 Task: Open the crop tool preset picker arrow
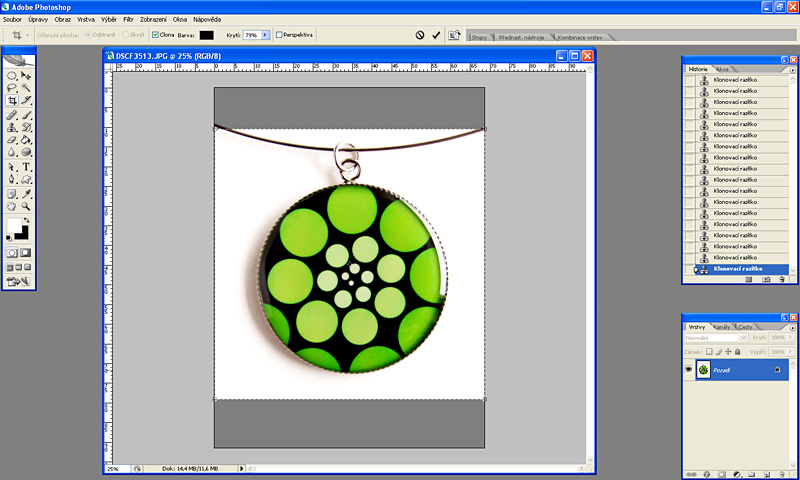coord(28,34)
